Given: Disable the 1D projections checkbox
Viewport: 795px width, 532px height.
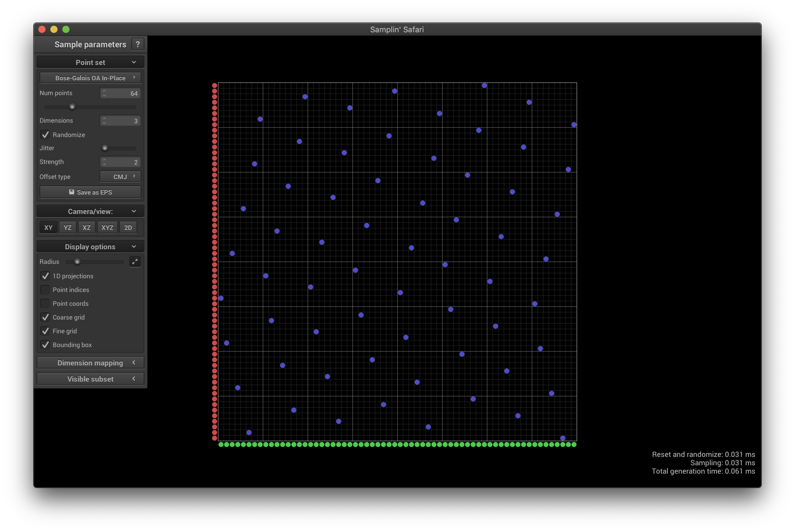Looking at the screenshot, I should point(45,276).
